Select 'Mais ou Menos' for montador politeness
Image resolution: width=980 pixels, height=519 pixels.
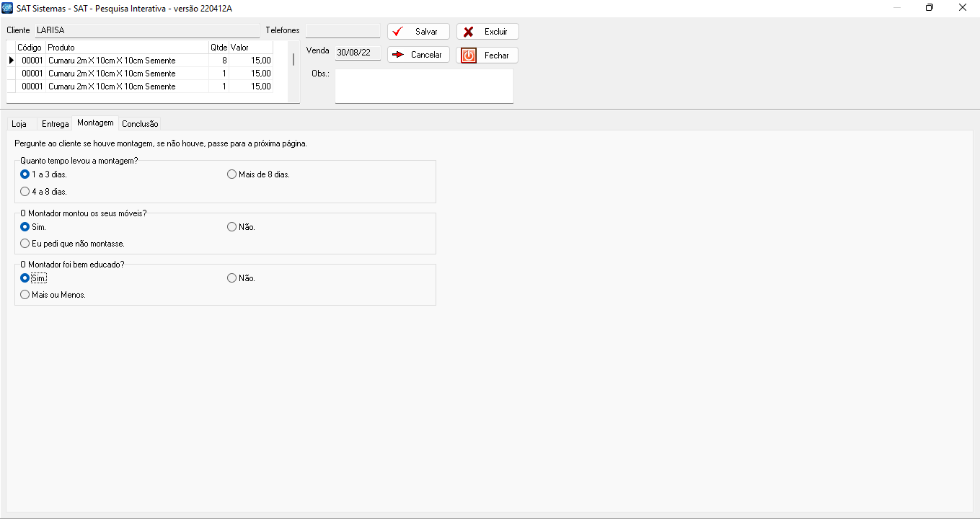tap(25, 295)
